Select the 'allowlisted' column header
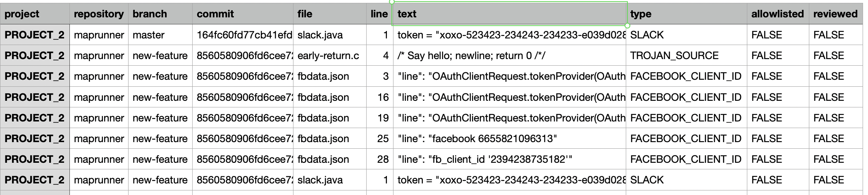Viewport: 868px width, 195px height. [777, 14]
